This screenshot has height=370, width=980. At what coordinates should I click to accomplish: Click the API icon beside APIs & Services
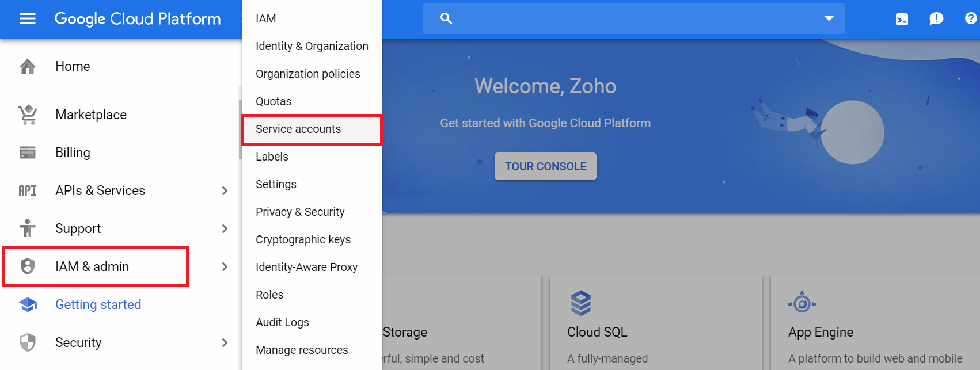point(28,190)
